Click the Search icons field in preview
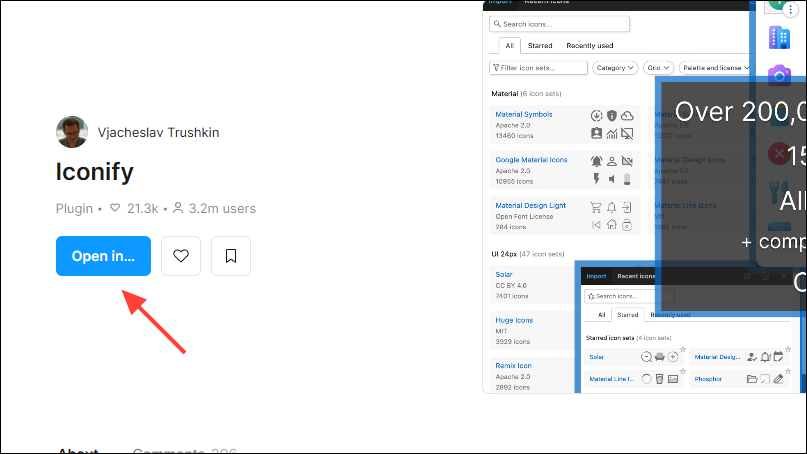This screenshot has width=807, height=454. pos(559,24)
